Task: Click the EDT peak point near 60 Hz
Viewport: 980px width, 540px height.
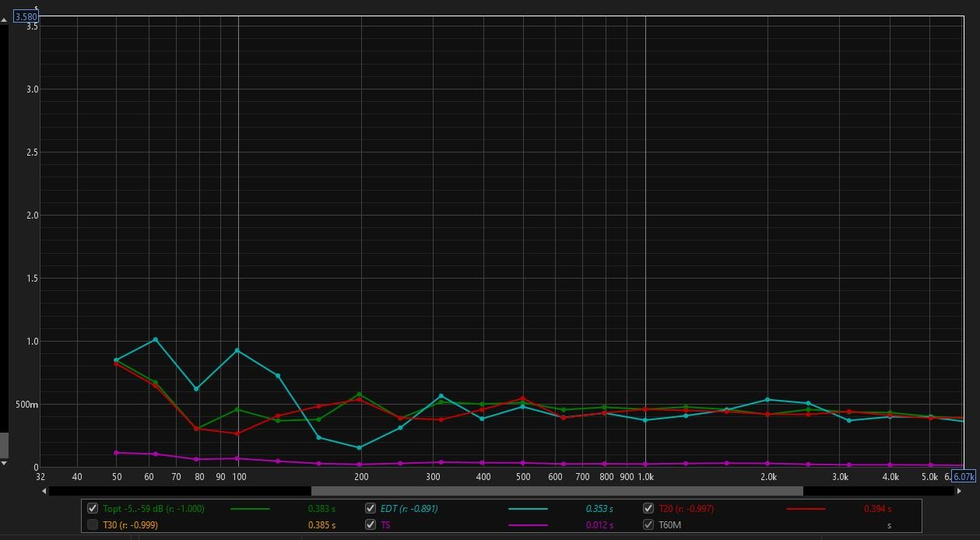Action: click(156, 339)
